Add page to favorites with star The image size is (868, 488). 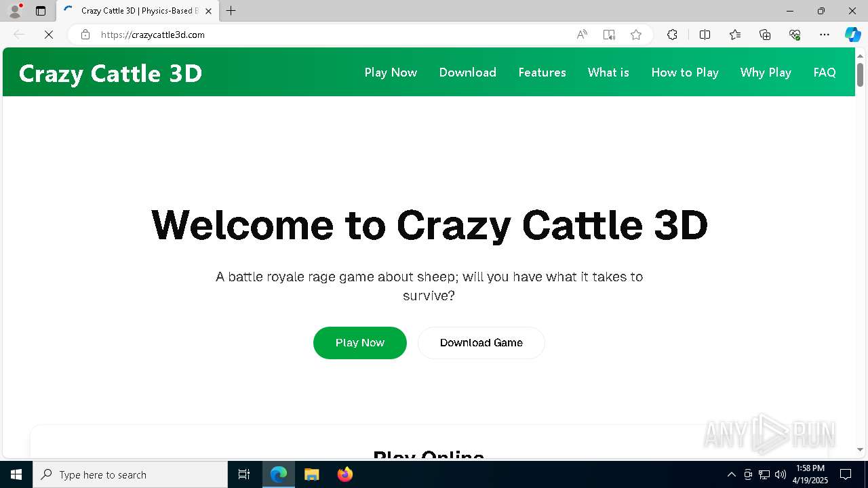tap(636, 35)
